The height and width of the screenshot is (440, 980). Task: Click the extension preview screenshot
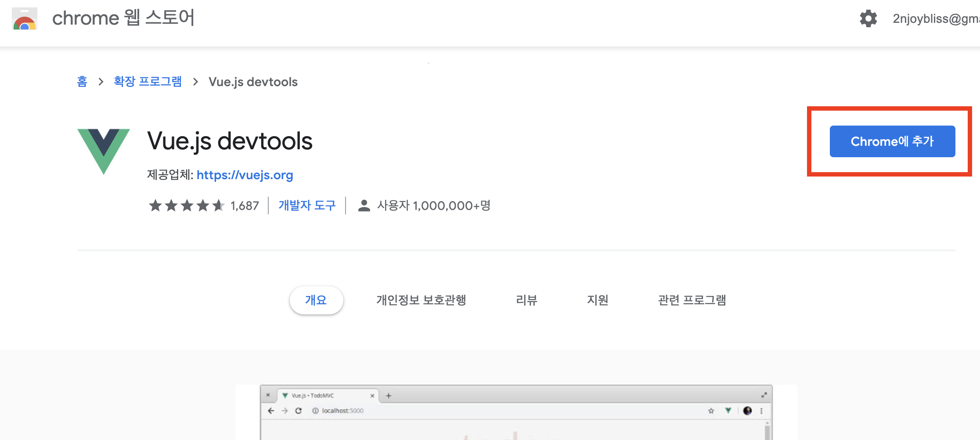(x=516, y=412)
